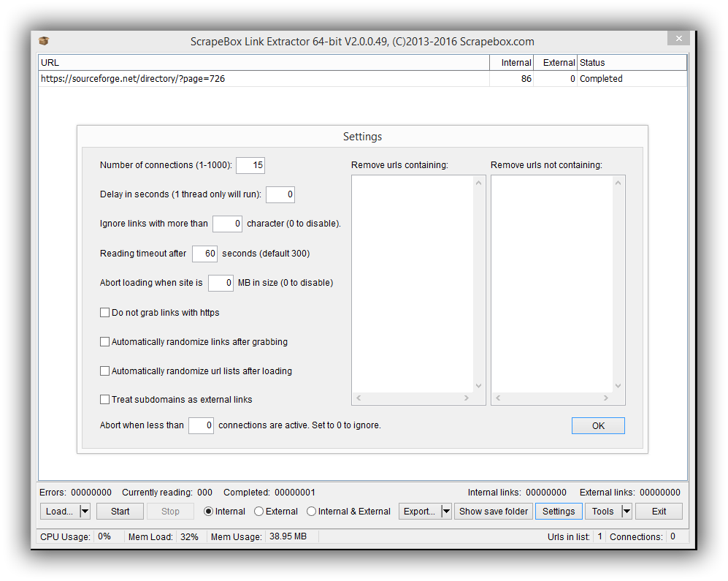The image size is (728, 581).
Task: Close the Link Extractor window
Action: (678, 39)
